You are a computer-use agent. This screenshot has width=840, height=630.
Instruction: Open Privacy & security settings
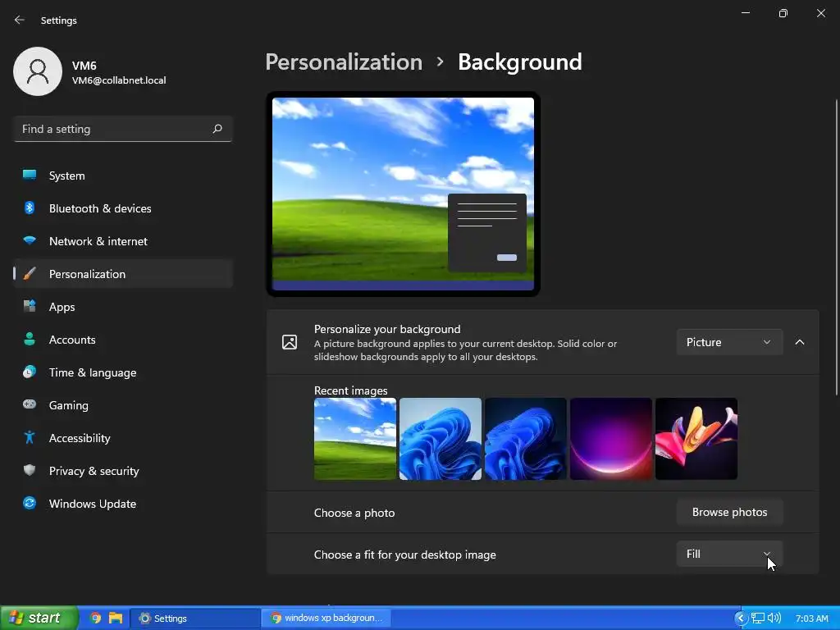coord(123,471)
